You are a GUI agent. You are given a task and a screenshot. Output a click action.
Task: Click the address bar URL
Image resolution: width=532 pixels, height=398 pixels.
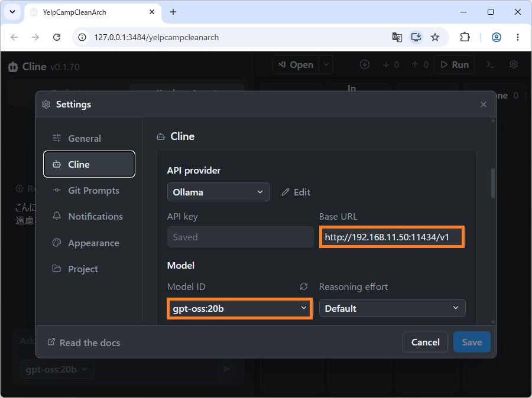coord(157,37)
